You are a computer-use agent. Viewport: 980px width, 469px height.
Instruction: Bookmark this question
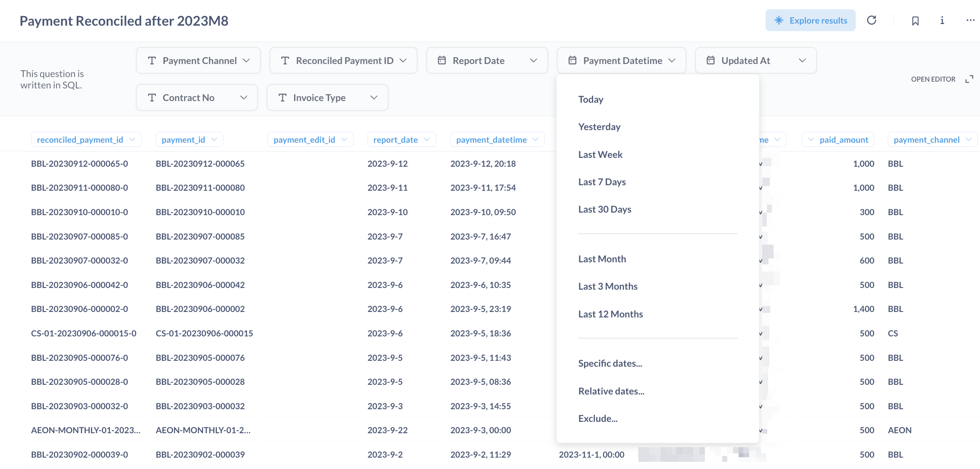point(915,21)
